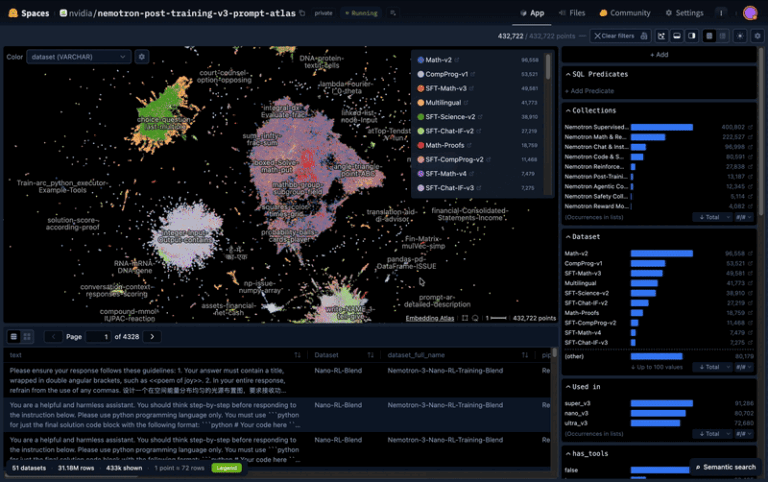768x482 pixels.
Task: Open link icon next to Math-Proofs dataset count
Action: [750, 313]
